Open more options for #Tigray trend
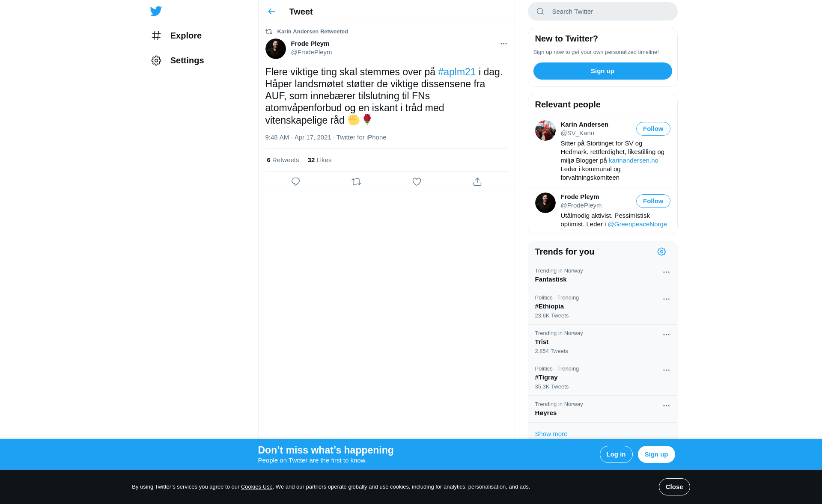 point(666,370)
